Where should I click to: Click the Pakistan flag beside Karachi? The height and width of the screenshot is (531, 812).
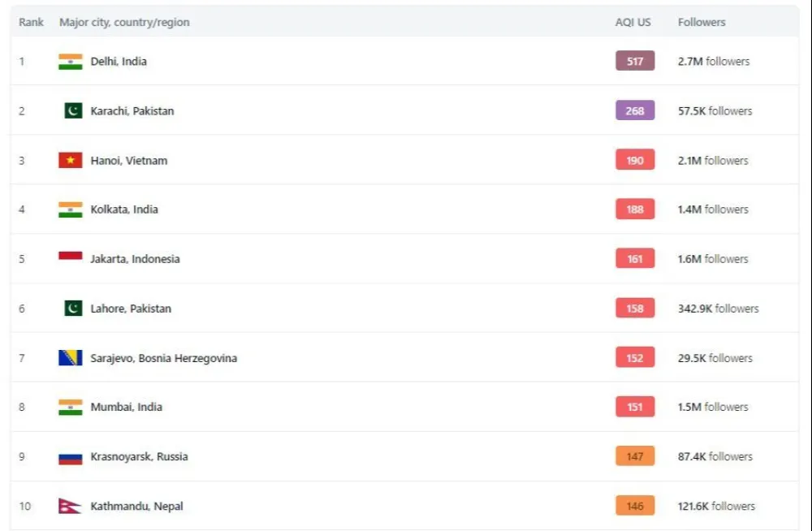click(73, 110)
